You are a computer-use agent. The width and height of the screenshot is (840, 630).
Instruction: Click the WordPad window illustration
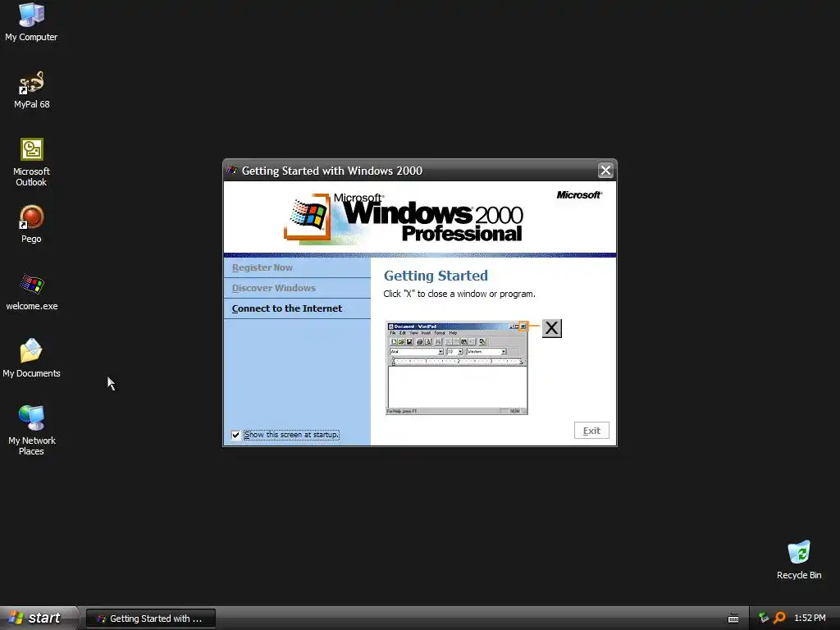[457, 368]
